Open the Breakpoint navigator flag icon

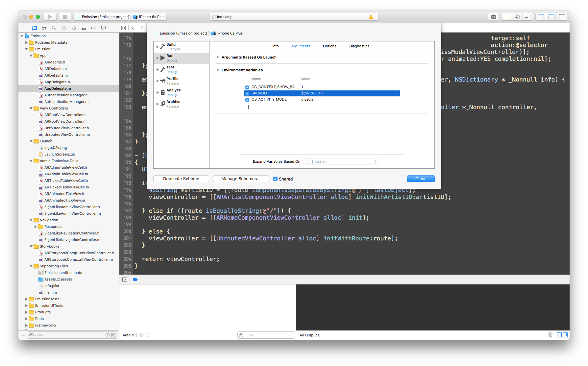coord(93,28)
